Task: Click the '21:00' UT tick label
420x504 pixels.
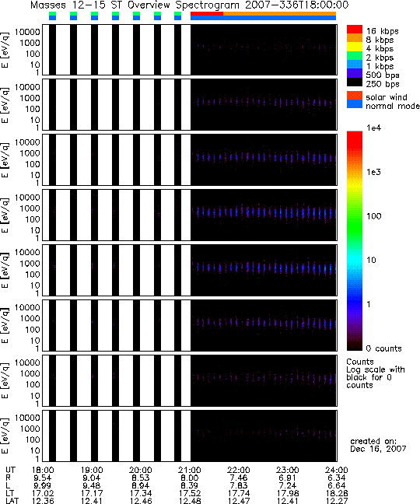Action: [190, 471]
